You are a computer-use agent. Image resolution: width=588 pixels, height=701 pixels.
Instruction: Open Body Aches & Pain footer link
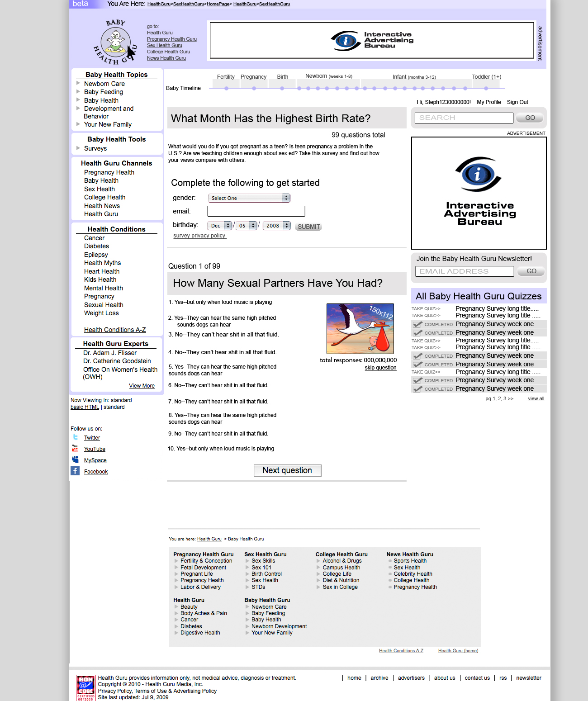click(x=204, y=613)
